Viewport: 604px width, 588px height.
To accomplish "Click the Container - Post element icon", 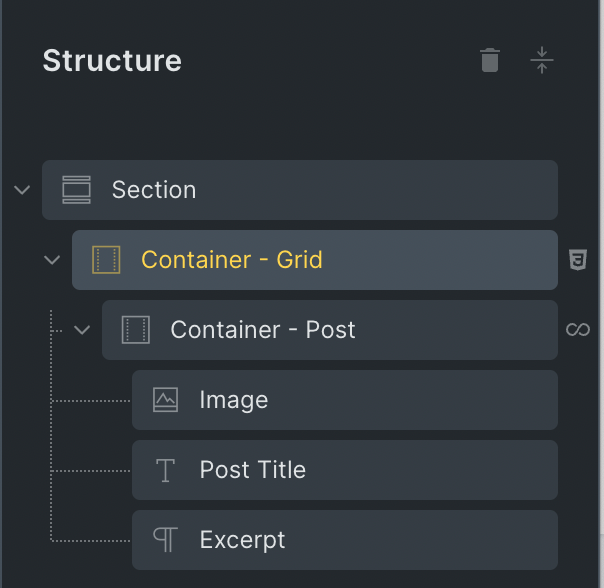I will (136, 330).
